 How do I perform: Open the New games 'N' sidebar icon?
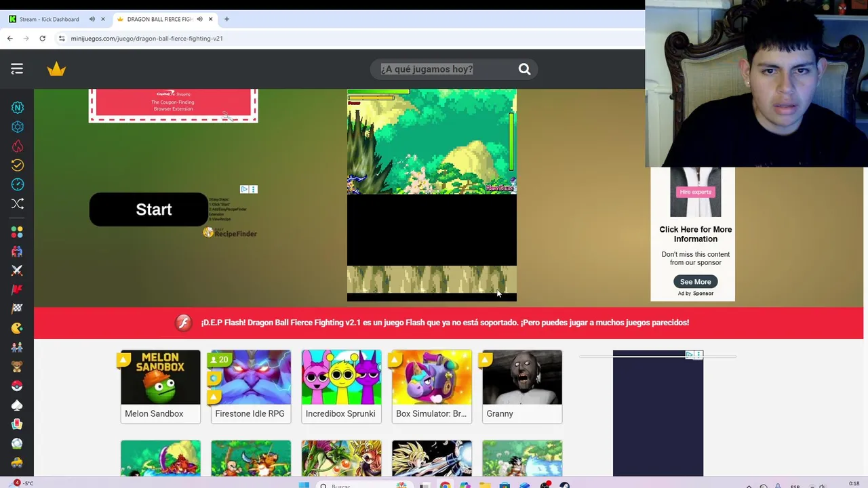pos(18,107)
